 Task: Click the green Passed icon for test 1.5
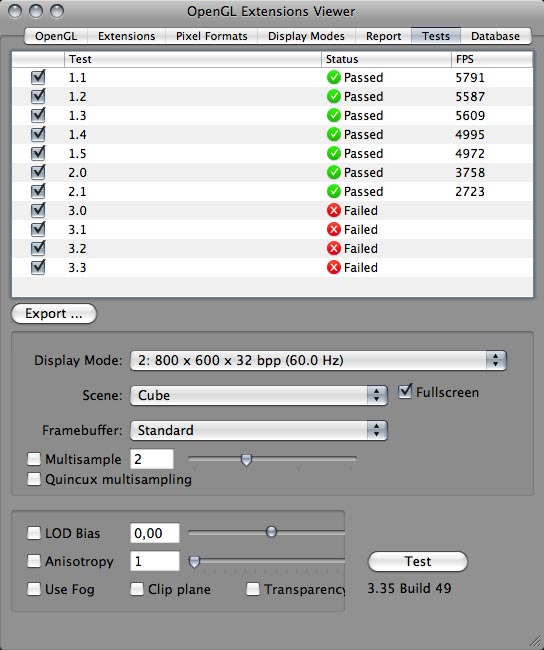click(333, 153)
